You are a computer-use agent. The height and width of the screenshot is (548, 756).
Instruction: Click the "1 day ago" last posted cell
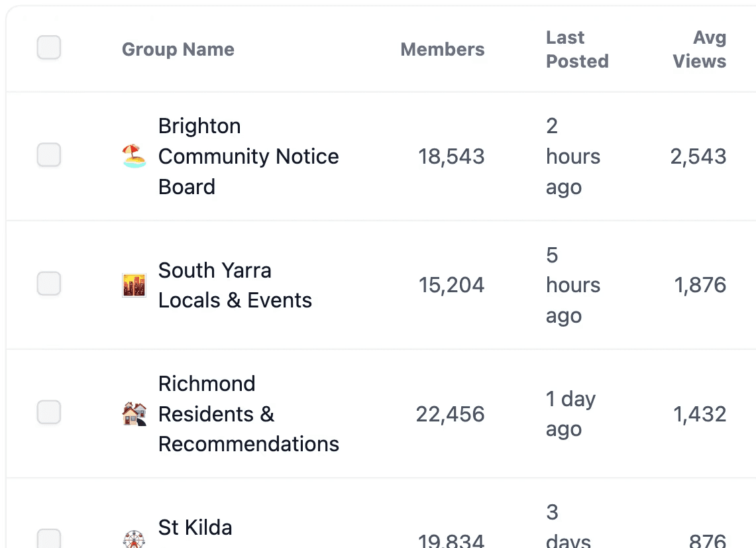click(570, 414)
